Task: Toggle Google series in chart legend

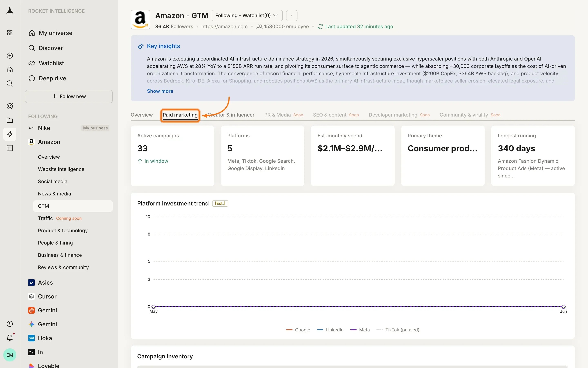Action: [x=298, y=330]
